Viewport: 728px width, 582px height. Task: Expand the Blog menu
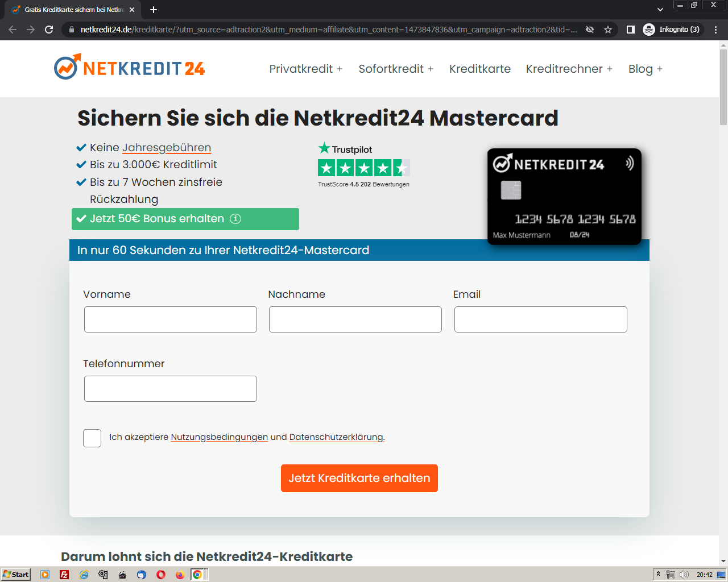point(646,69)
